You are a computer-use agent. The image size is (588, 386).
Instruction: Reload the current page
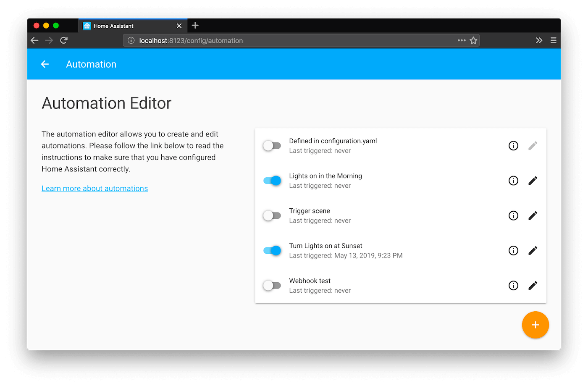tap(63, 40)
